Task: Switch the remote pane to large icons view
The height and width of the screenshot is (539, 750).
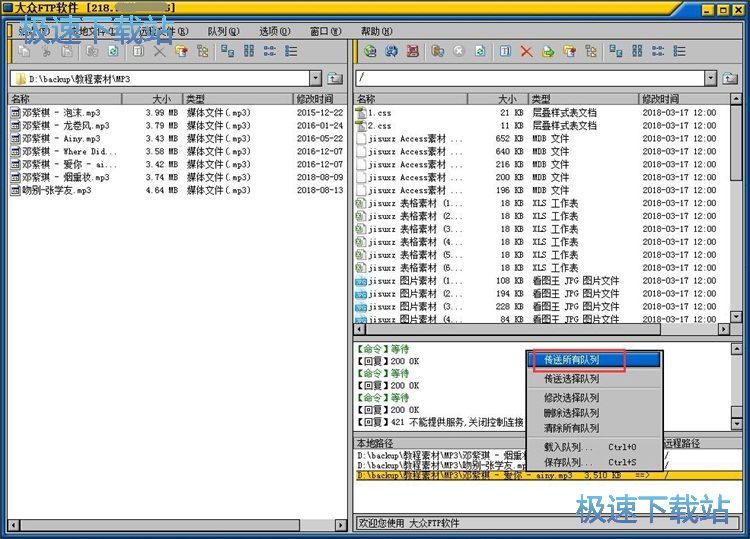Action: [x=616, y=51]
